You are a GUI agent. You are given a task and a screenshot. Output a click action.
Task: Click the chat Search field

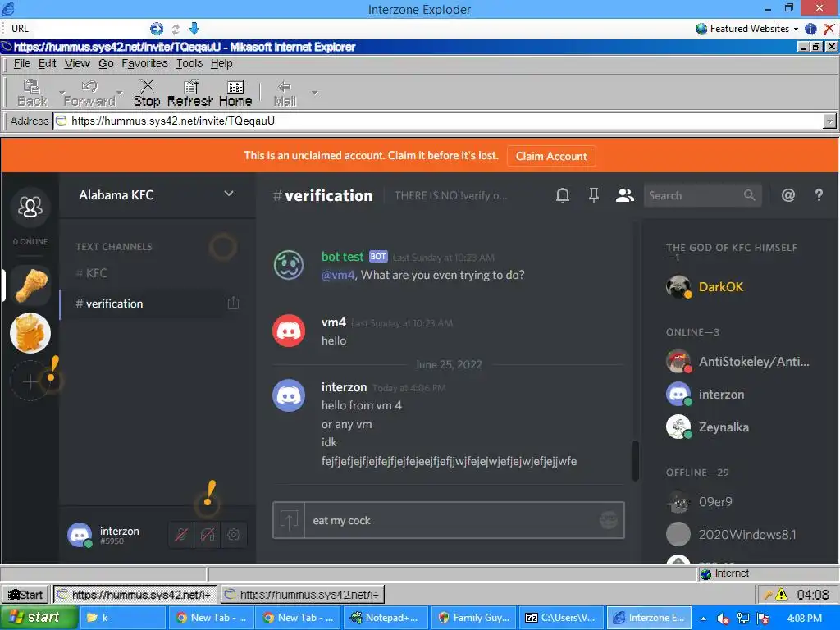click(702, 195)
